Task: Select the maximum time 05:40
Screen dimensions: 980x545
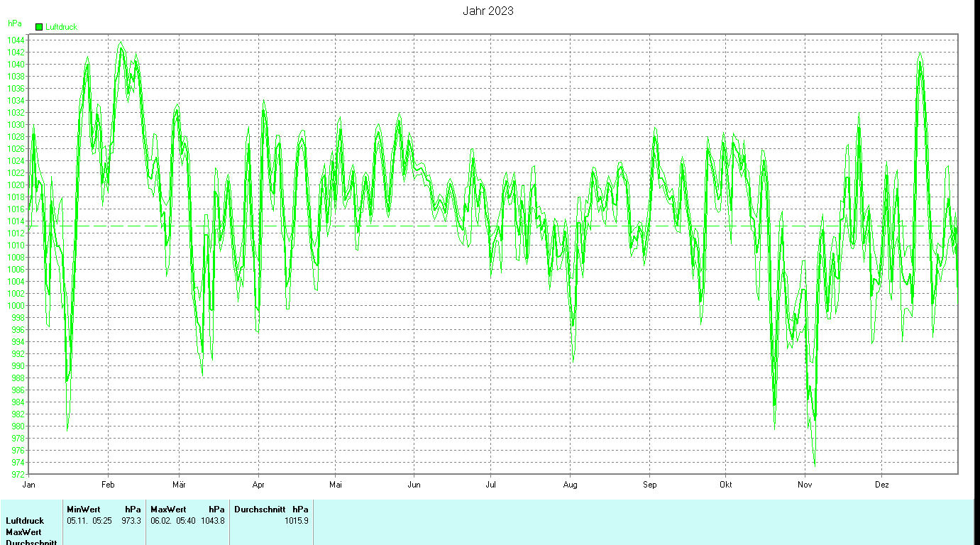Action: 186,521
